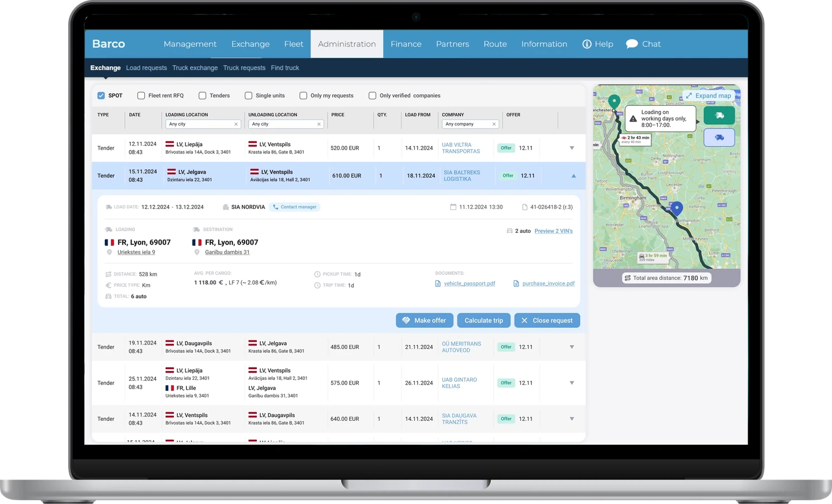832x504 pixels.
Task: Tick the Tenders checkbox
Action: [x=202, y=95]
